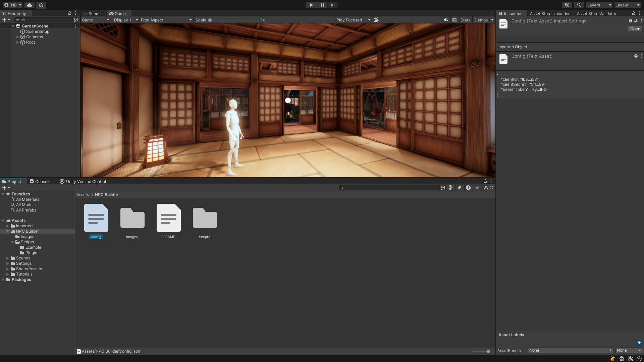Switch to the Scene tab
This screenshot has width=644, height=362.
click(x=92, y=13)
